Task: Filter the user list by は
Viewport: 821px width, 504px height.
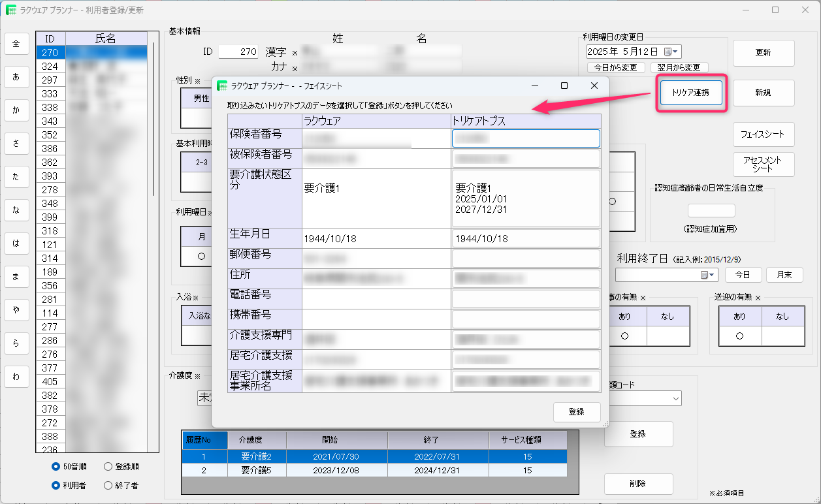Action: (x=16, y=244)
